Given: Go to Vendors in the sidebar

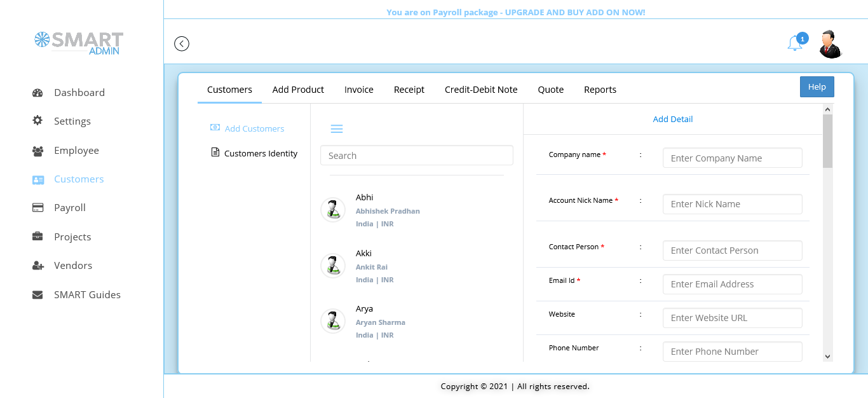Looking at the screenshot, I should click(x=73, y=266).
